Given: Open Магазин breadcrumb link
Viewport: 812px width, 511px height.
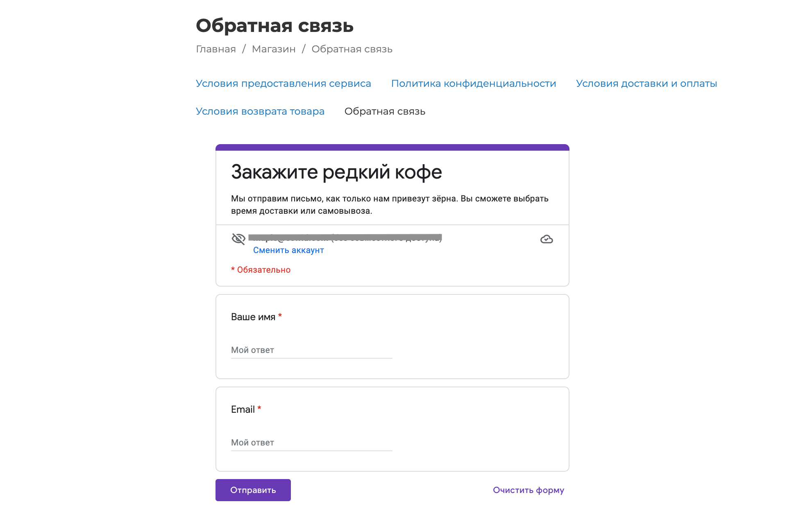Looking at the screenshot, I should pyautogui.click(x=274, y=49).
